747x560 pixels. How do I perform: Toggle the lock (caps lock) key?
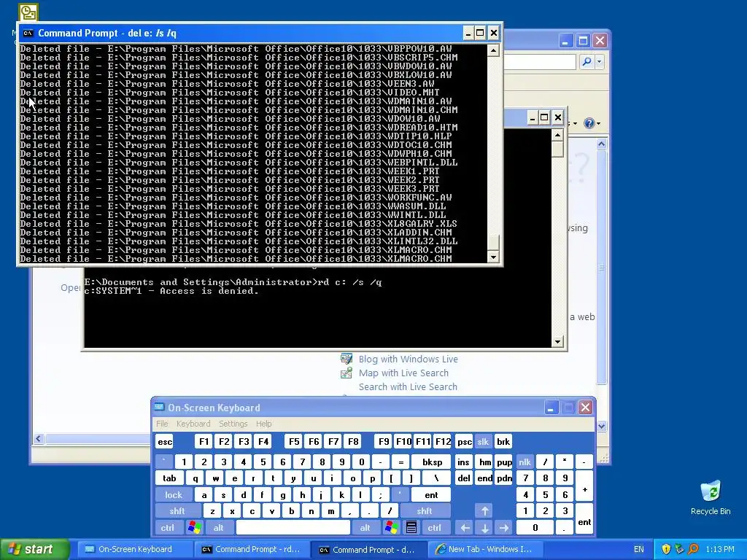click(x=174, y=495)
